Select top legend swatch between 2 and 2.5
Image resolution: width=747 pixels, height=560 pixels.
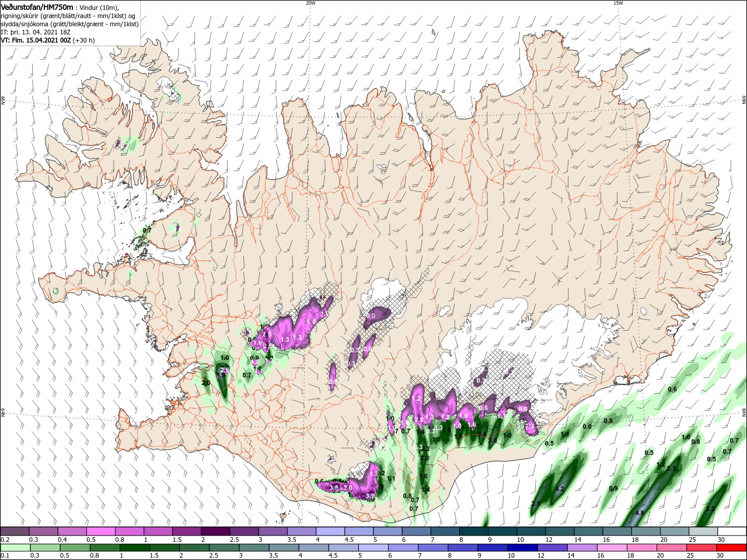point(215,531)
